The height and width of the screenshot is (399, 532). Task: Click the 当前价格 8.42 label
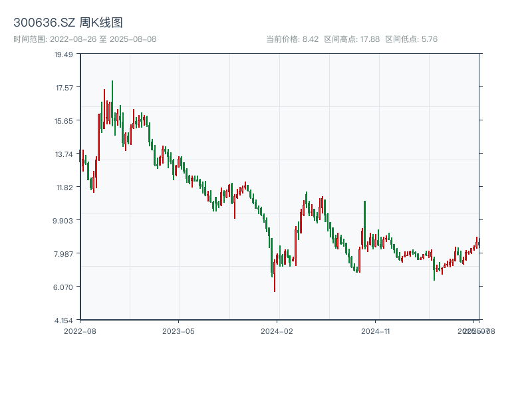point(293,39)
